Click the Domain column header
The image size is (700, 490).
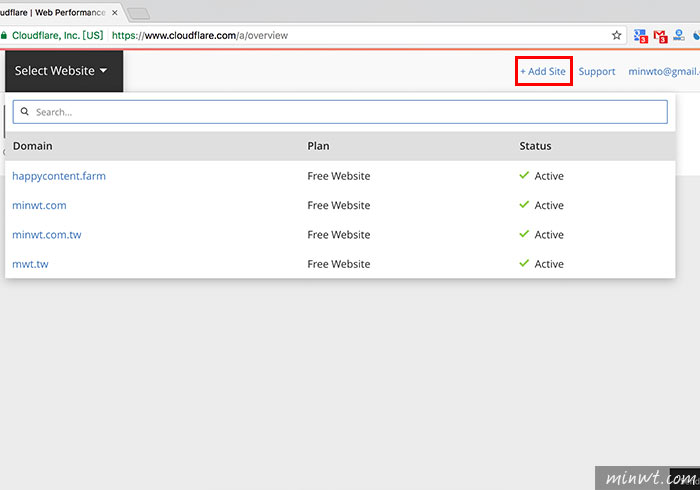[33, 146]
